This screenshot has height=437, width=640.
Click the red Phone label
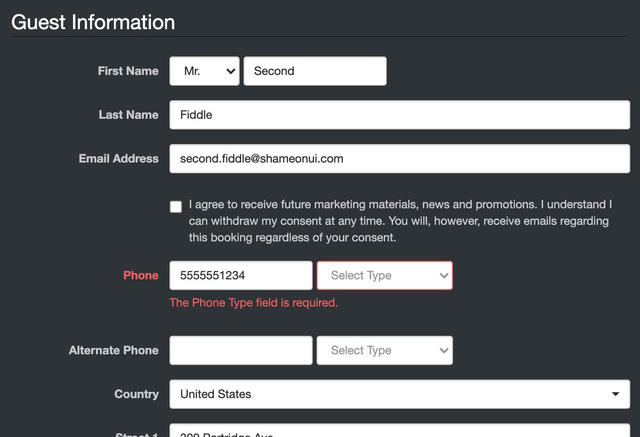(x=140, y=276)
